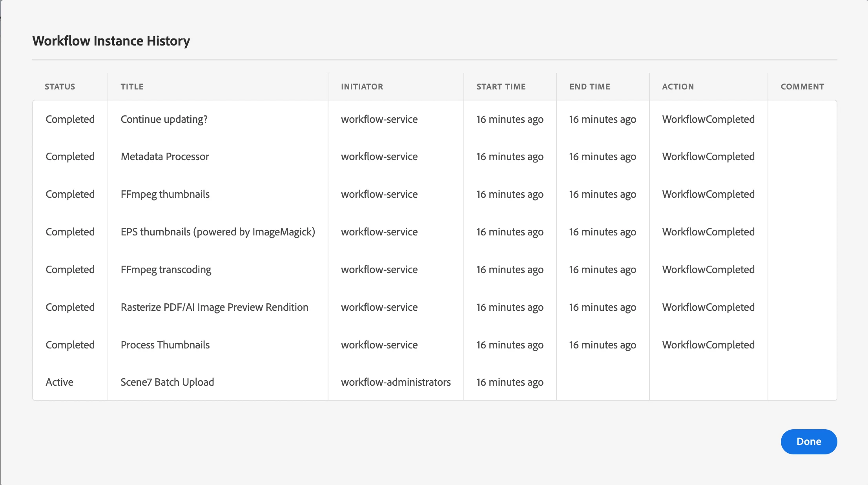Click the STATUS column header
Screen dimensions: 868x485
60,87
